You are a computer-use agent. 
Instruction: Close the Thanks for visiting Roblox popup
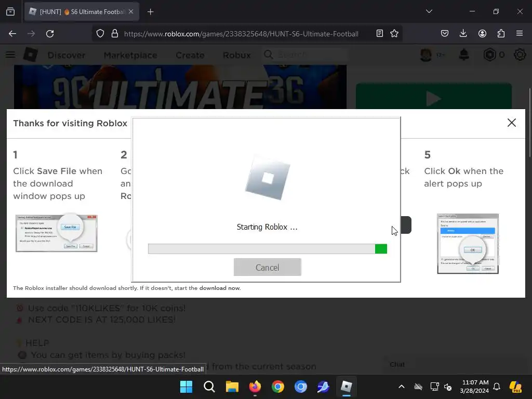point(512,123)
